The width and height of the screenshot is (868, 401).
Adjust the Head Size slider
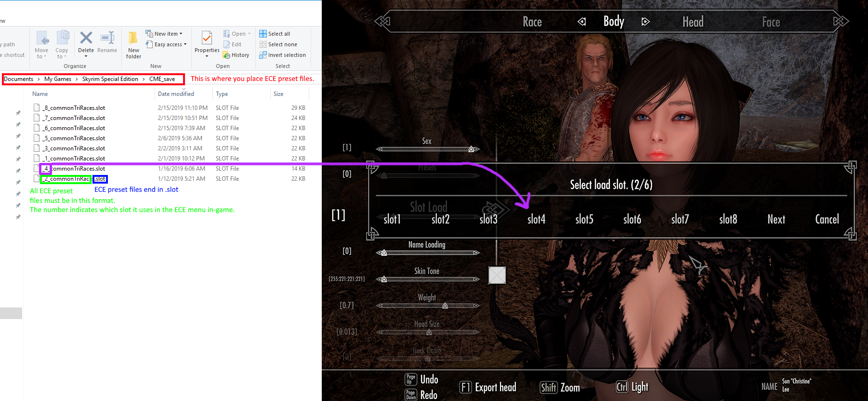[428, 332]
